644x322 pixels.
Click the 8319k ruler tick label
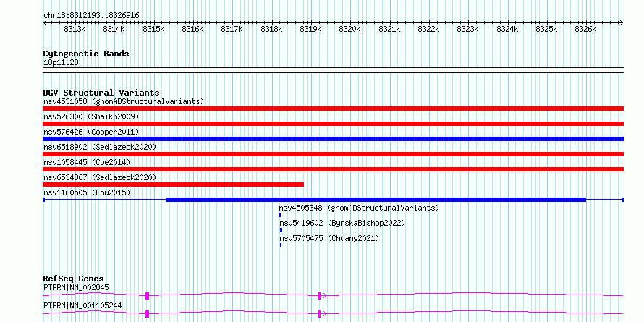tap(310, 29)
